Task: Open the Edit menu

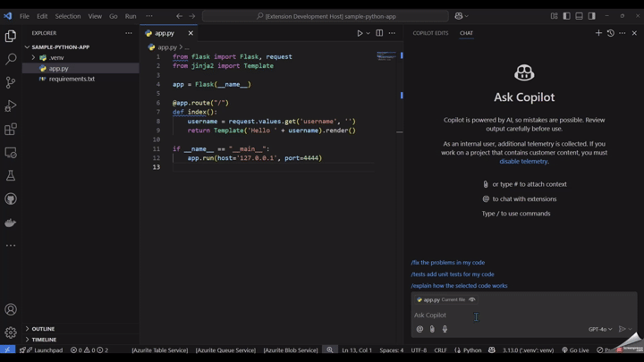Action: [x=42, y=16]
